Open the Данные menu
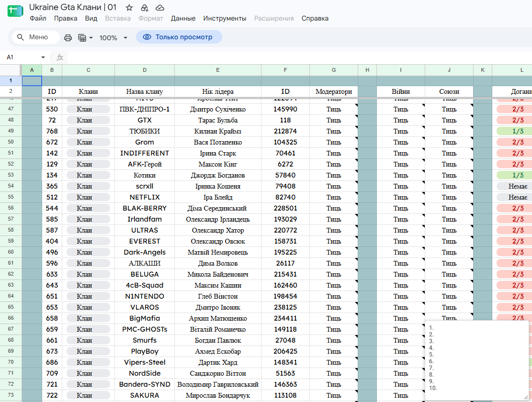 click(x=183, y=18)
